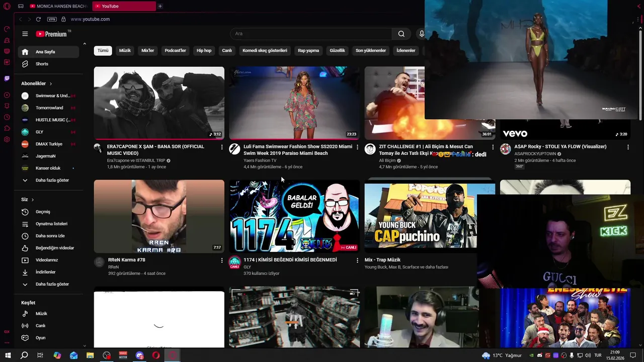Open ERA7CAPONE X ŞAM video thumbnail
644x362 pixels.
click(x=159, y=103)
